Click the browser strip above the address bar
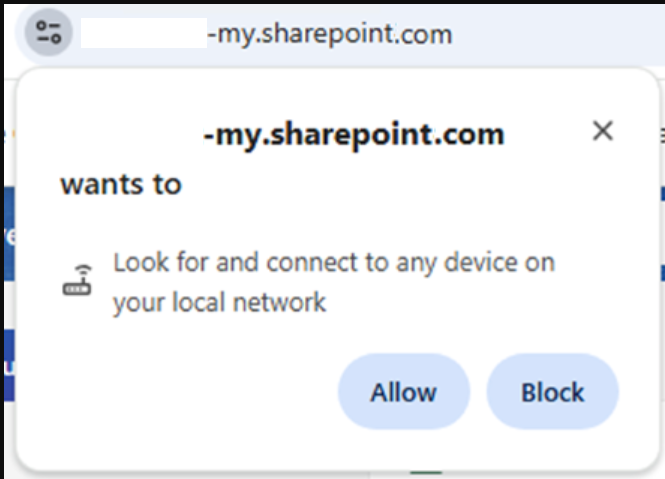Screen dimensions: 665x479 (330, 4)
